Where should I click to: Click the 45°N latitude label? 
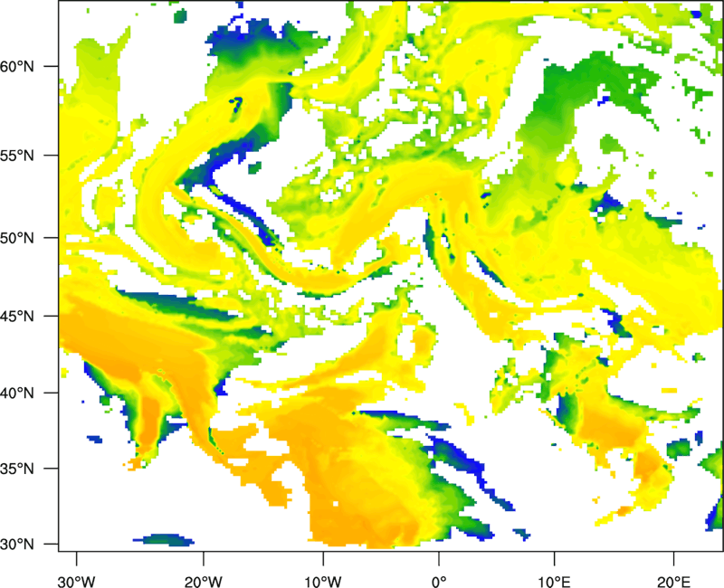click(17, 317)
